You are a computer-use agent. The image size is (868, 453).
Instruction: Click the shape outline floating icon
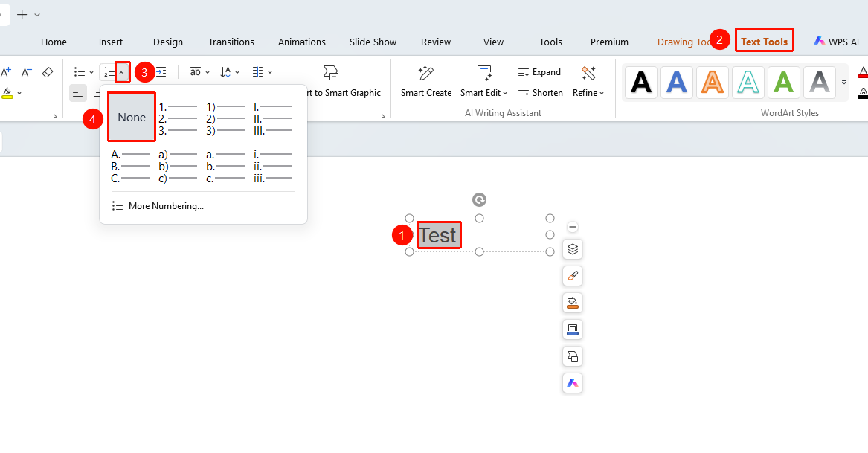coord(573,330)
